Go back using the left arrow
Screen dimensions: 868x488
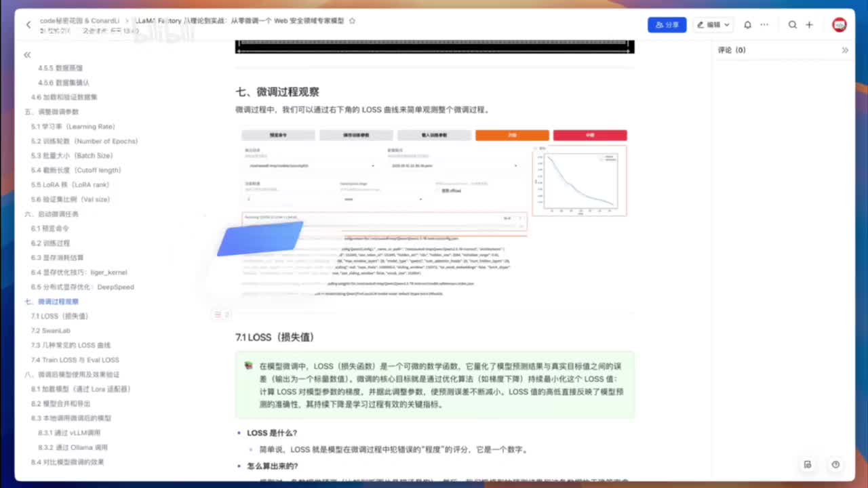[28, 25]
